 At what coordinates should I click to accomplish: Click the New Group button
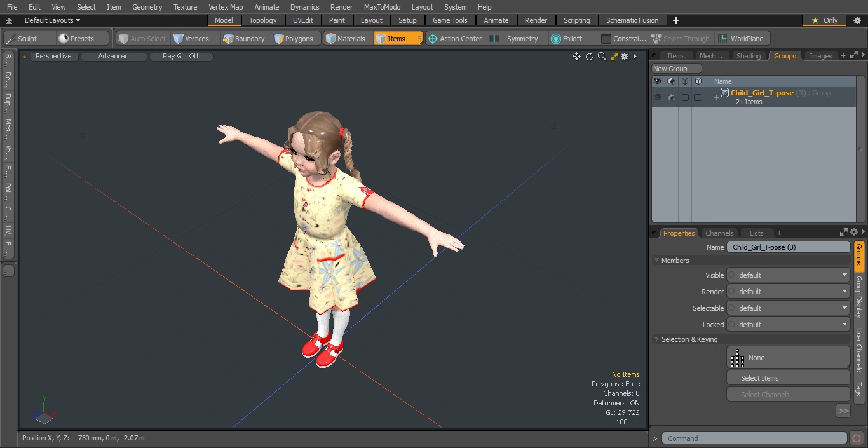tap(676, 69)
